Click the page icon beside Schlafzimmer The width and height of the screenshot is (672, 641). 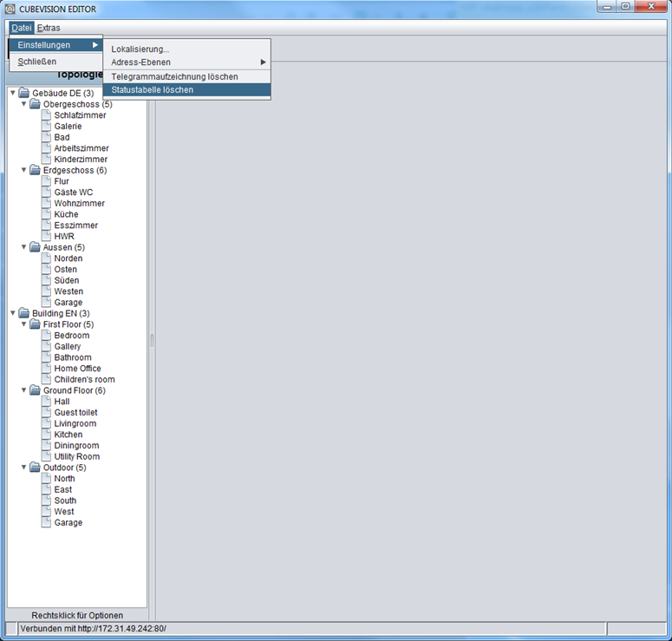point(46,114)
